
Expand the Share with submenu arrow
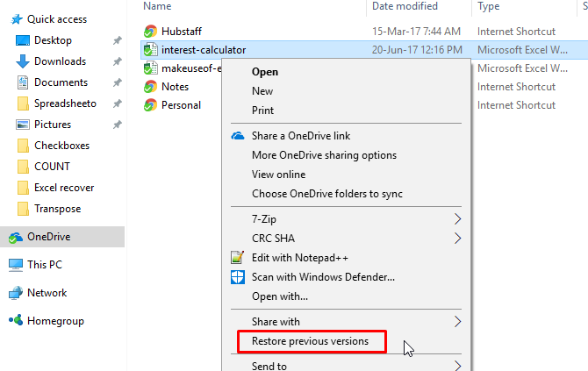pyautogui.click(x=457, y=322)
